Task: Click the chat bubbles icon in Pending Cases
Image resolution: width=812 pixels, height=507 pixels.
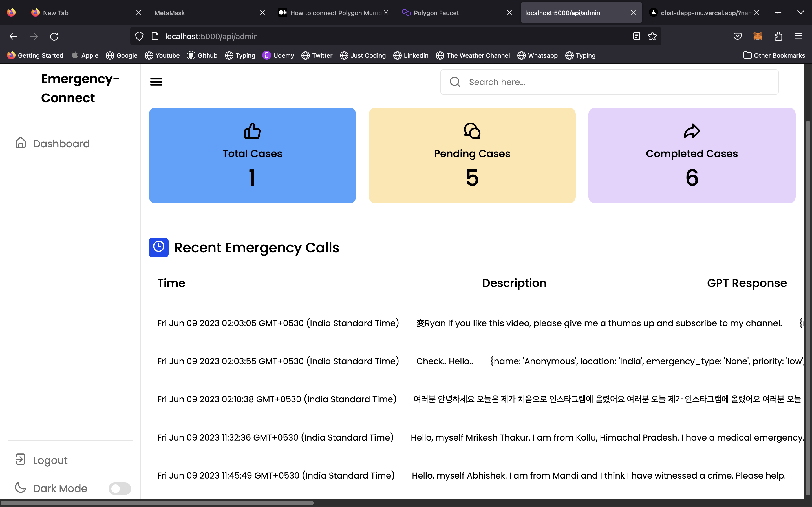Action: click(x=472, y=131)
